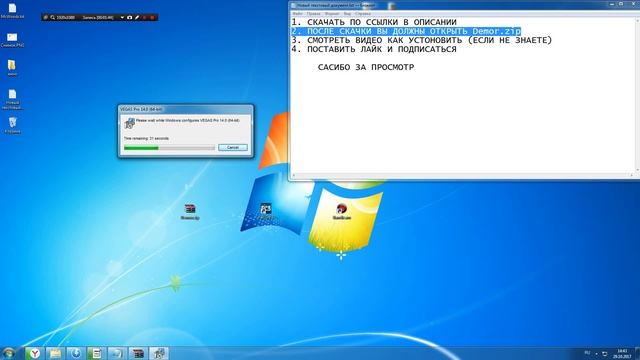Select the Снимок.PNG desktop file
Image resolution: width=640 pixels, height=360 pixels.
click(12, 40)
